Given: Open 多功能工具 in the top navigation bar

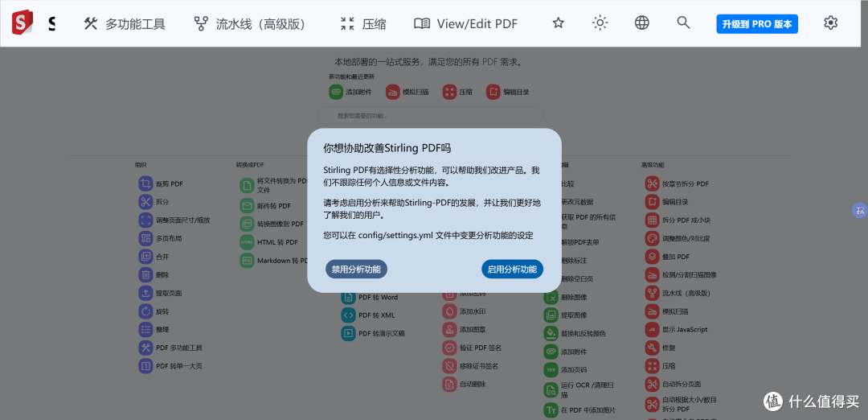Looking at the screenshot, I should pyautogui.click(x=125, y=24).
